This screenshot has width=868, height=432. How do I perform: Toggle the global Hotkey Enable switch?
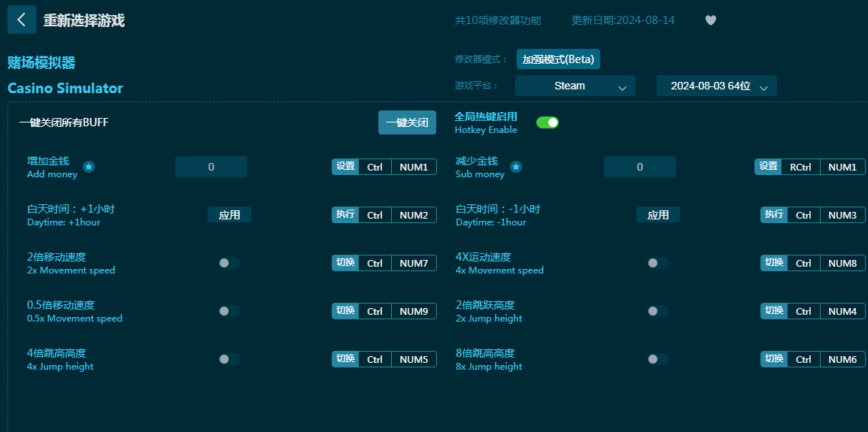[547, 122]
